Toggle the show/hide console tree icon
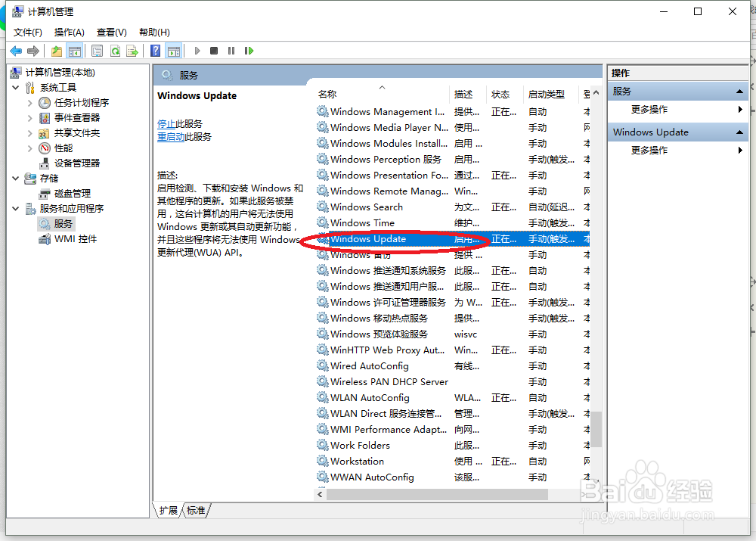This screenshot has height=541, width=756. point(75,51)
